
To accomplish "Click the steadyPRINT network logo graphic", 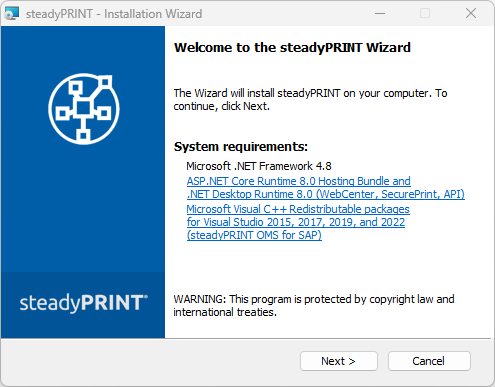I will coord(84,109).
